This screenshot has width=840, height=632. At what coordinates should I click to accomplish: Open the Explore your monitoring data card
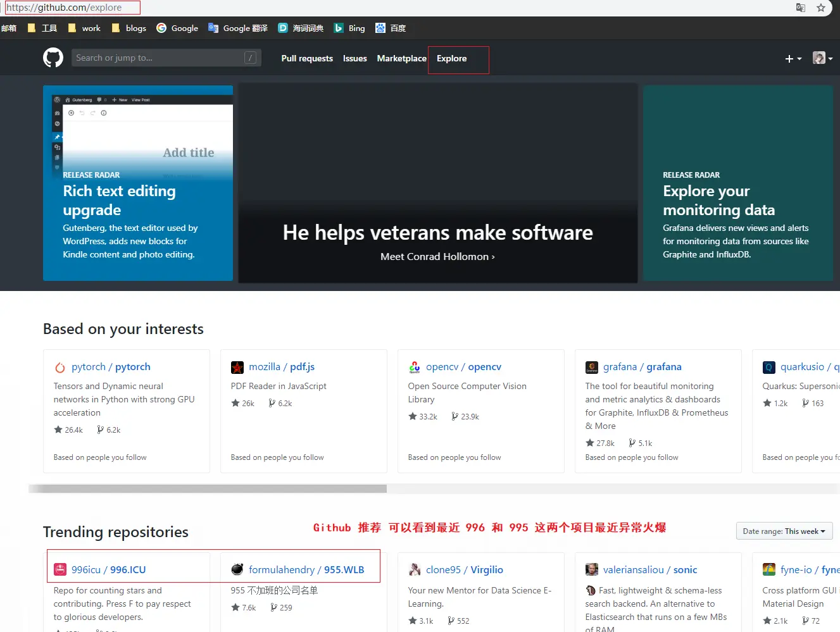coord(738,183)
